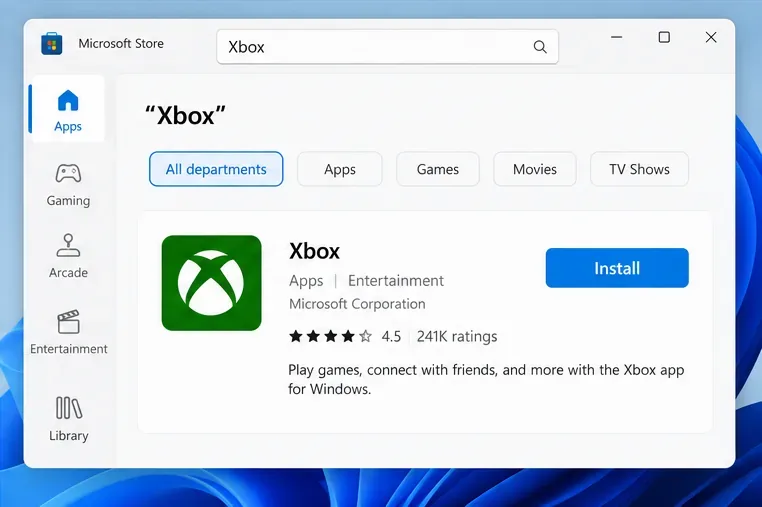Viewport: 762px width, 507px height.
Task: Click the search magnifier icon
Action: point(540,47)
